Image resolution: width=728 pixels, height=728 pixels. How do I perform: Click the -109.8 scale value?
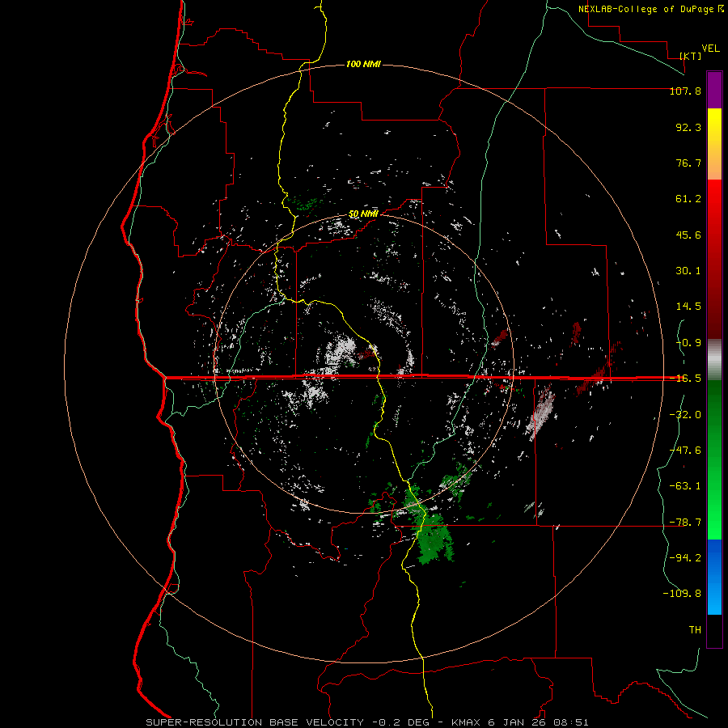[x=682, y=594]
